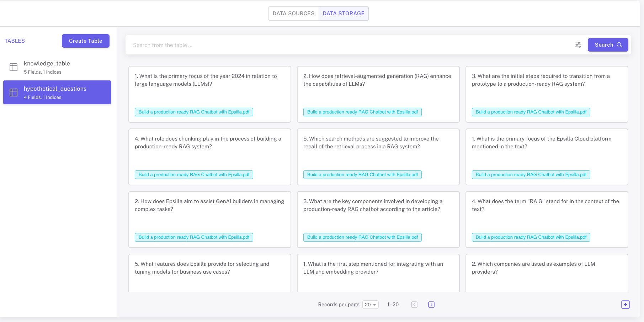
Task: Go to next page of records
Action: tap(431, 305)
